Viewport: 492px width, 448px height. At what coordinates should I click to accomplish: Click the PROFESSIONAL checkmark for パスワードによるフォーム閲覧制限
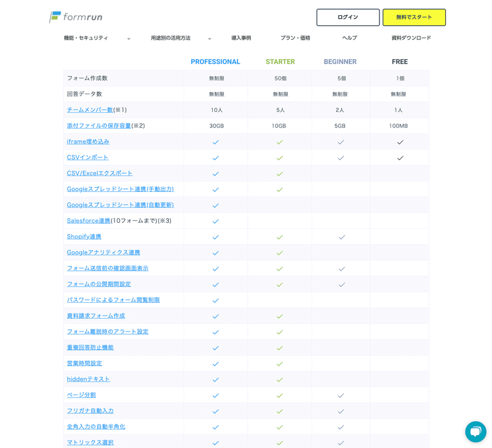[x=215, y=300]
